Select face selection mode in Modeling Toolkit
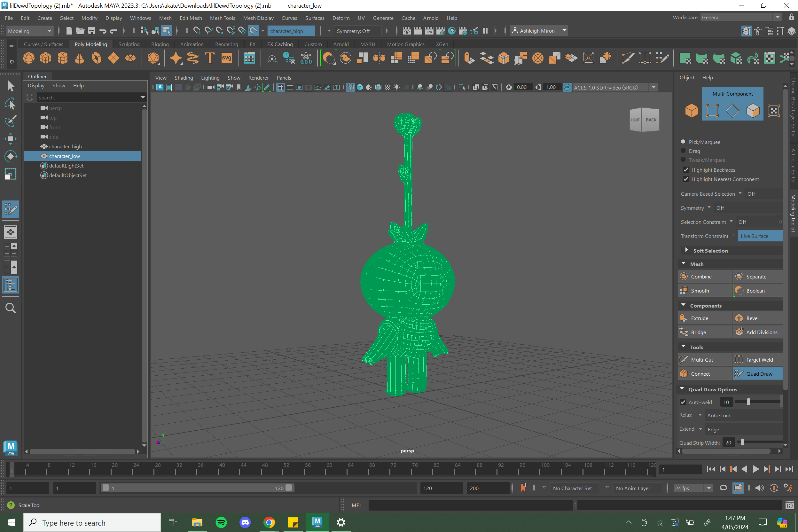The image size is (798, 532). click(x=753, y=111)
